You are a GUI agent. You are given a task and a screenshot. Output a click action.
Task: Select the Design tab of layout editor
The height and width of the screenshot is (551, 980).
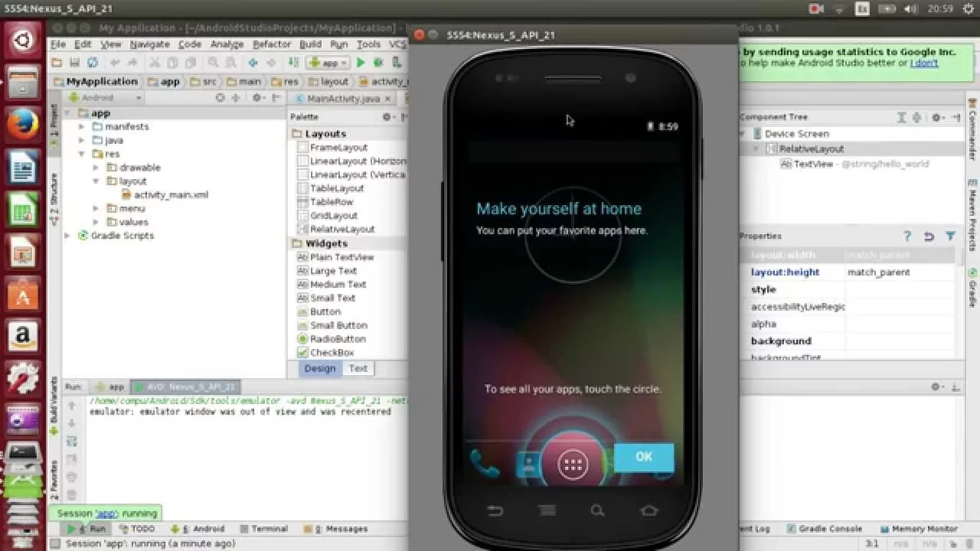coord(319,368)
